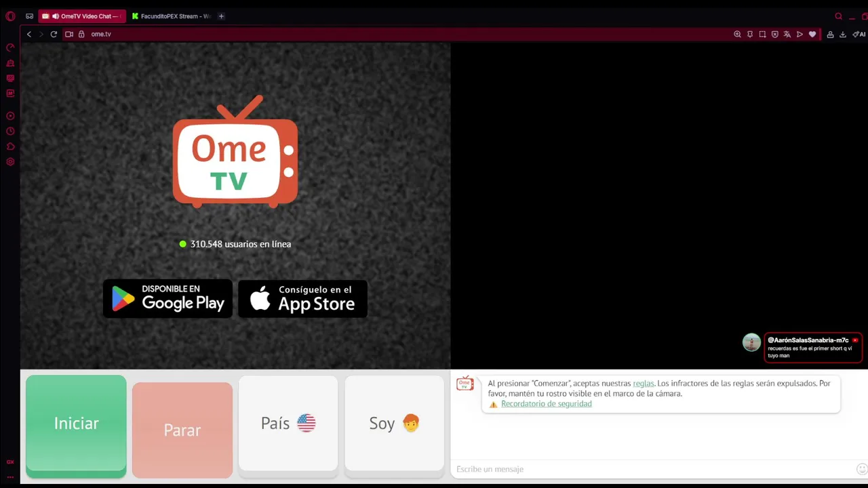868x488 pixels.
Task: Open the Player icon in sidebar
Action: pos(10,116)
